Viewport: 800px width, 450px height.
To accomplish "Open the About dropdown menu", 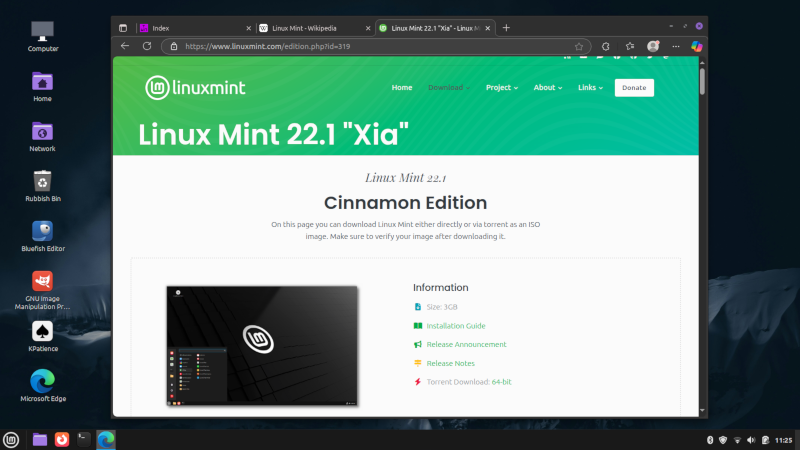I will (x=548, y=88).
